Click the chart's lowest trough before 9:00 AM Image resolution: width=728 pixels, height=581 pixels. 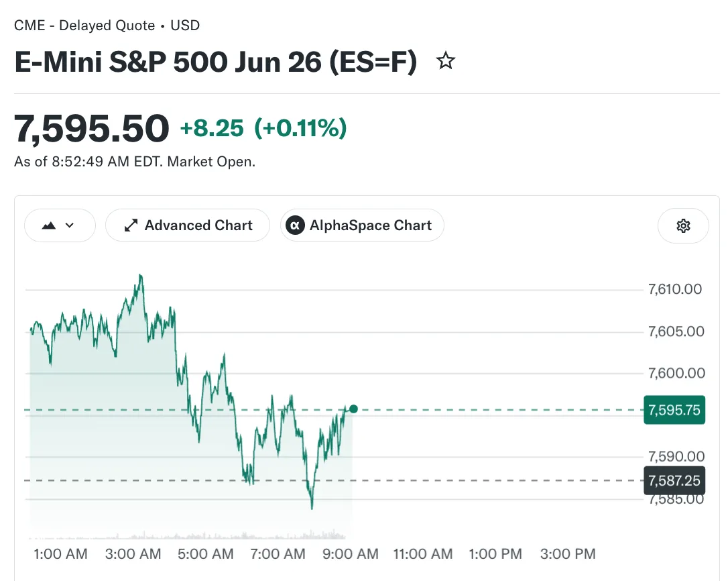point(312,508)
